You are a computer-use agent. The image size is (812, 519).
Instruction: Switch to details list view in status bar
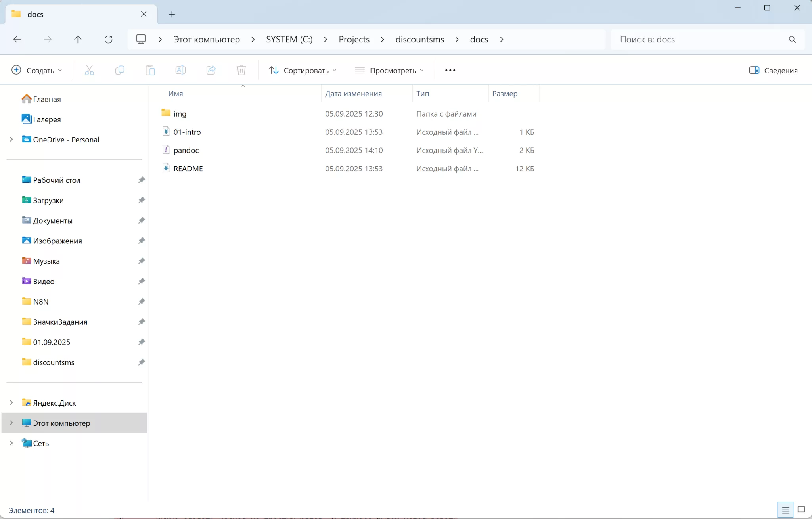[785, 510]
